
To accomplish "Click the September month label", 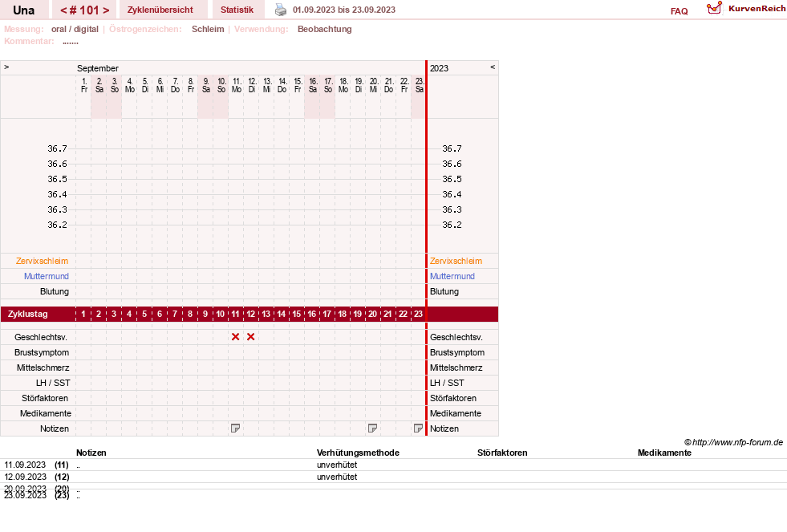I will tap(97, 68).
